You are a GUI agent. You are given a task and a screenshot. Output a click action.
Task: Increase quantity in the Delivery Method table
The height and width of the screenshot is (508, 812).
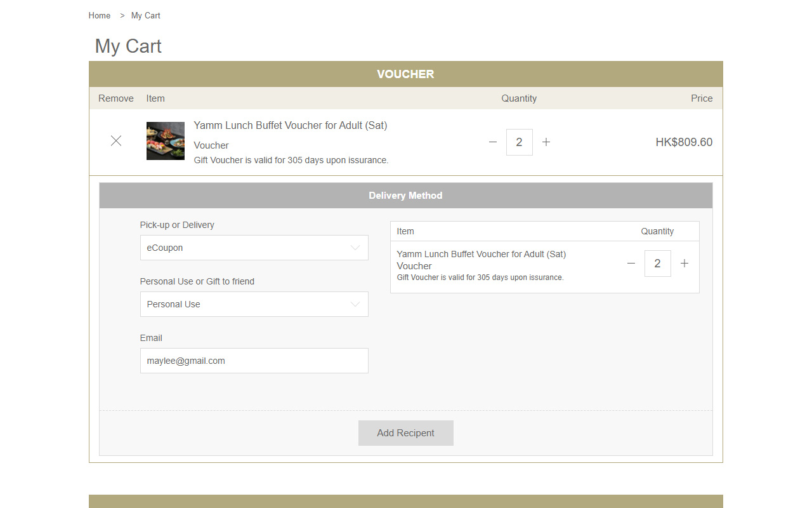(x=684, y=264)
